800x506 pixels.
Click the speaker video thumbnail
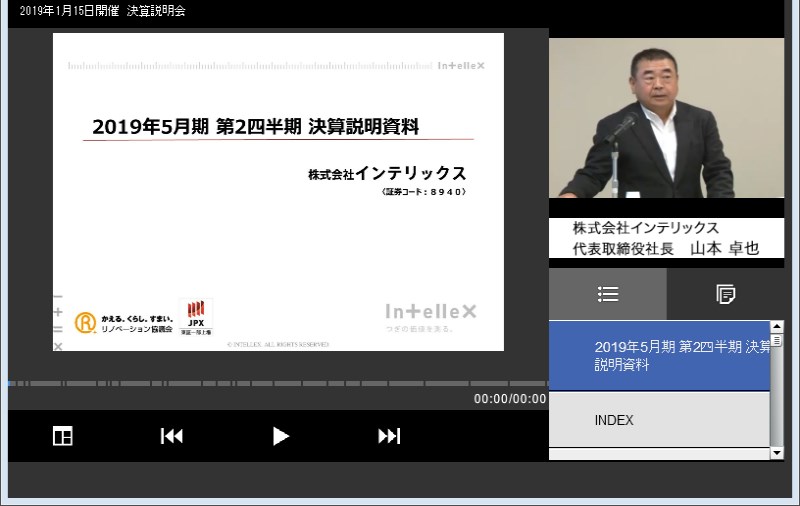666,118
